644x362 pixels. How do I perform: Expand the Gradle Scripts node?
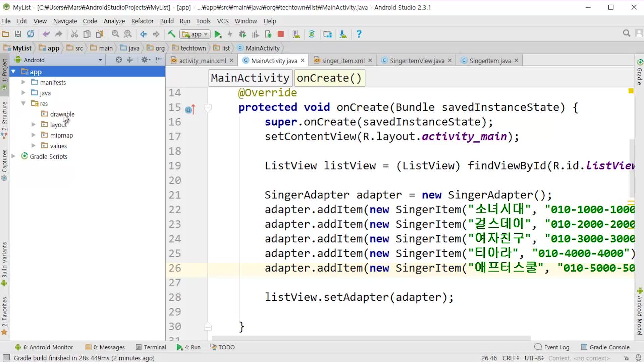pyautogui.click(x=13, y=156)
